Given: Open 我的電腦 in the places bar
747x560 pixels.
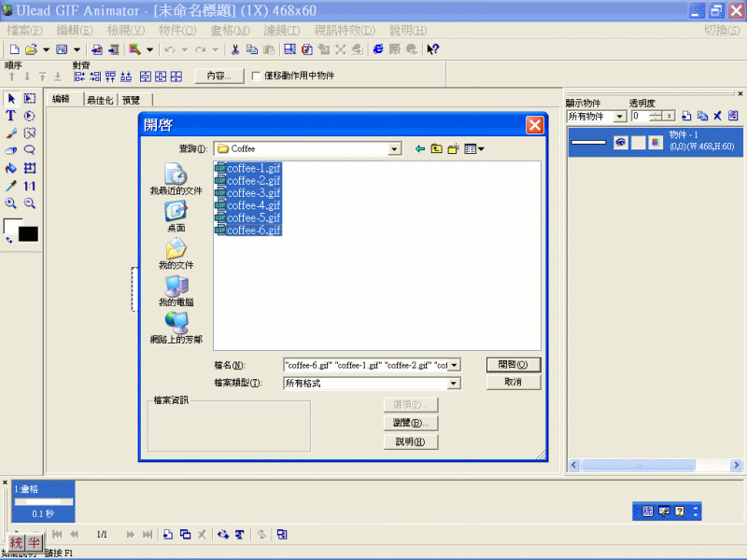Looking at the screenshot, I should [176, 291].
